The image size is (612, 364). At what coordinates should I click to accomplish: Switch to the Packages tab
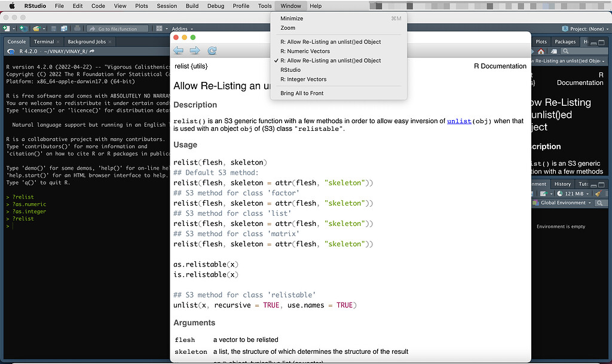pos(565,42)
